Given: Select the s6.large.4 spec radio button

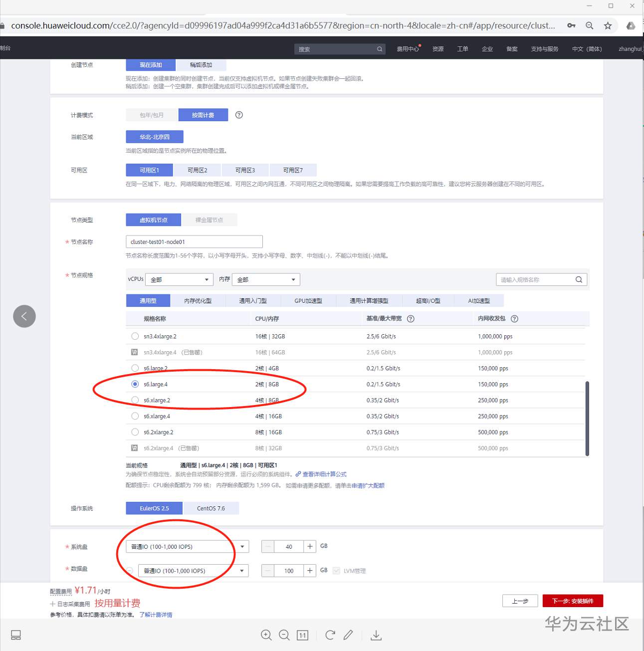Looking at the screenshot, I should pyautogui.click(x=135, y=384).
